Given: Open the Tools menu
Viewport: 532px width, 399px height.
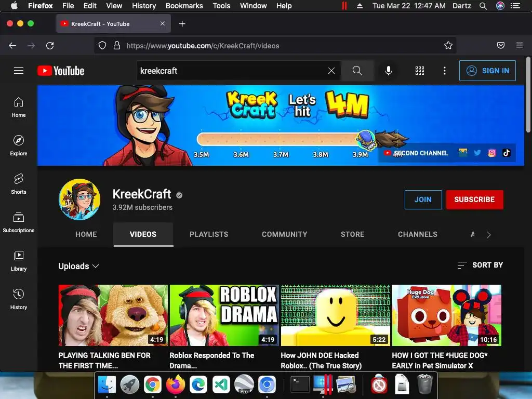Looking at the screenshot, I should point(221,6).
